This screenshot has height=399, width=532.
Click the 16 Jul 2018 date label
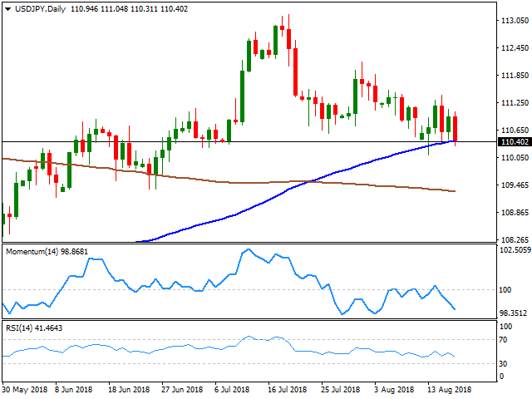coord(288,390)
